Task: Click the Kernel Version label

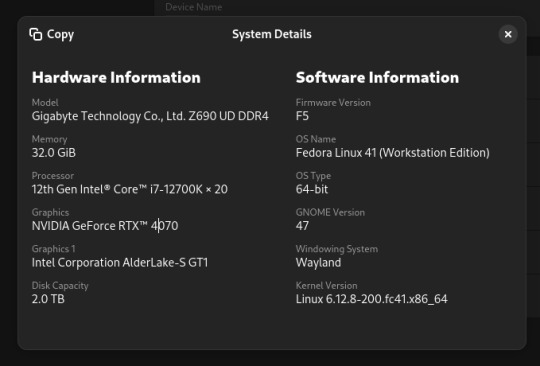Action: (326, 286)
